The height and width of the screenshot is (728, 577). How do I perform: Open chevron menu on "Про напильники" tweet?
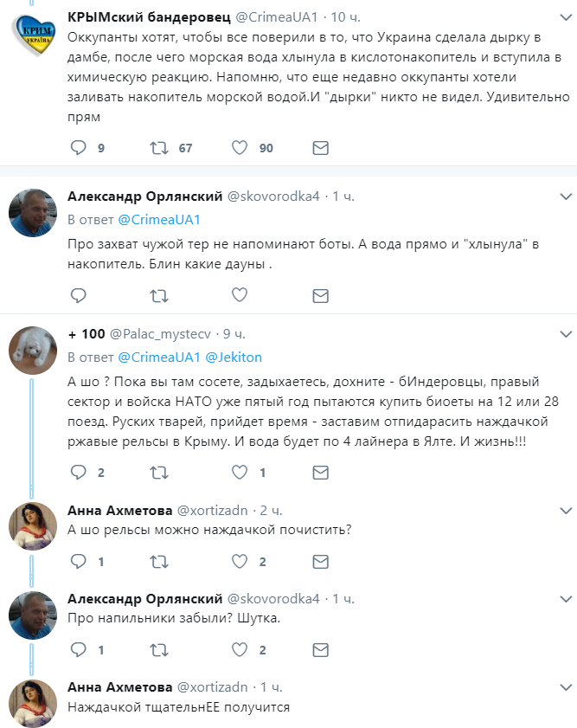(x=564, y=598)
